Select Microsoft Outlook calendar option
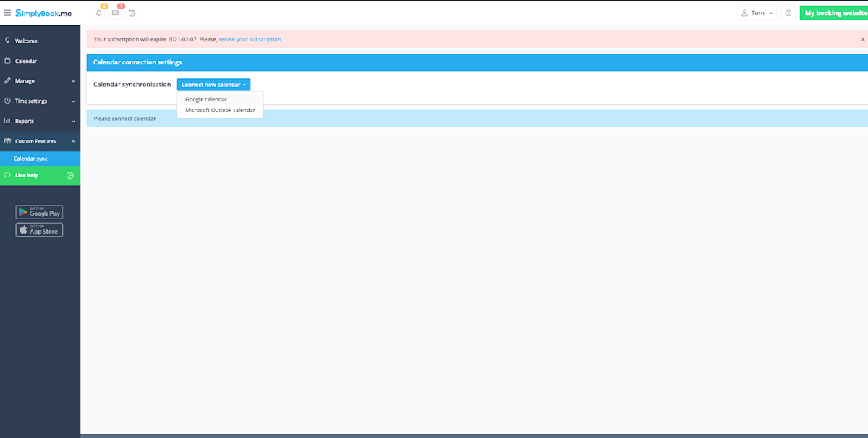Screen dimensions: 868x438 click(220, 110)
